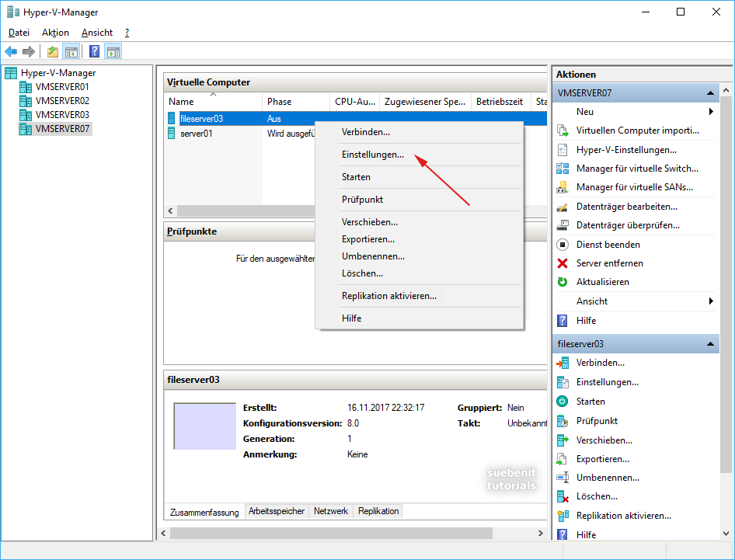Click Virtuellen Computer importieren icon

click(x=563, y=130)
